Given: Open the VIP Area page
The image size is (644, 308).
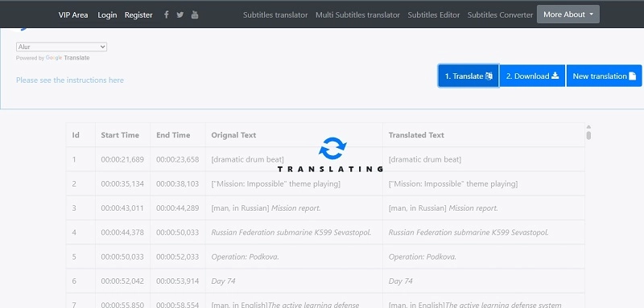Looking at the screenshot, I should point(73,14).
